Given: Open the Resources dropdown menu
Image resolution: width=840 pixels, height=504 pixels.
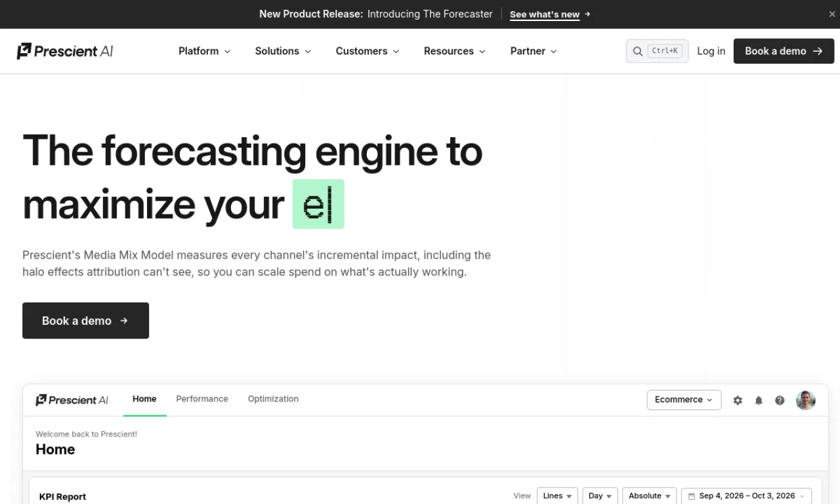Looking at the screenshot, I should [x=455, y=51].
